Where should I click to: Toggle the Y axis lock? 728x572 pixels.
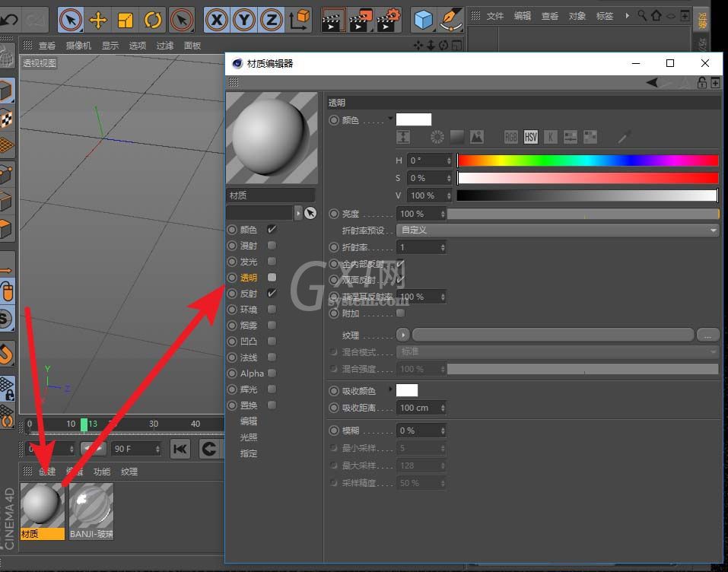pyautogui.click(x=244, y=20)
